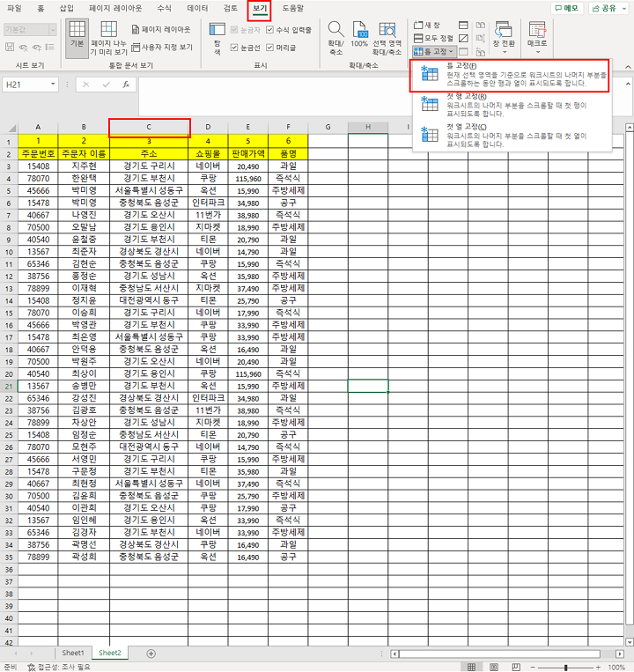Select row 21 header
The image size is (634, 672).
click(9, 386)
